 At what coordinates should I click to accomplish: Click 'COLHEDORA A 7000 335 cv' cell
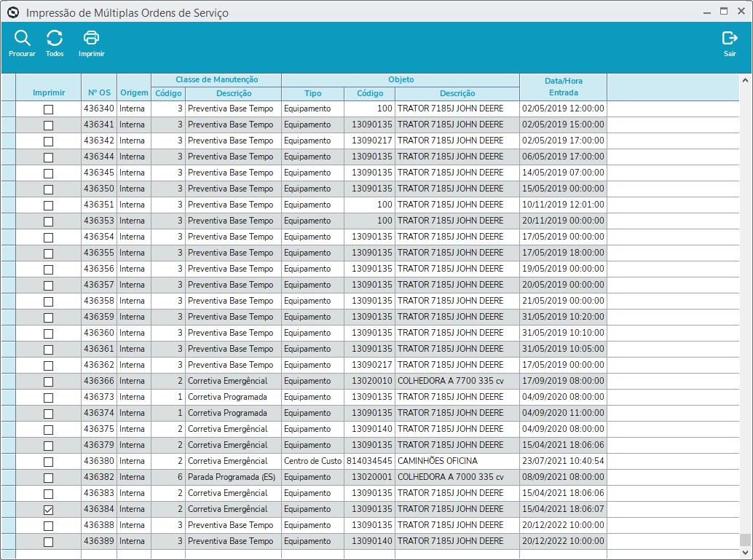pos(457,477)
